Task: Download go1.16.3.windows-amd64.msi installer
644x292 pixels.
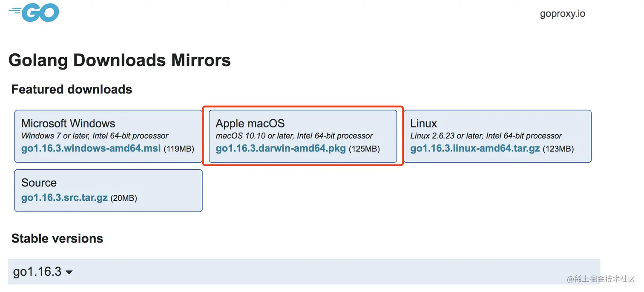Action: coord(91,149)
